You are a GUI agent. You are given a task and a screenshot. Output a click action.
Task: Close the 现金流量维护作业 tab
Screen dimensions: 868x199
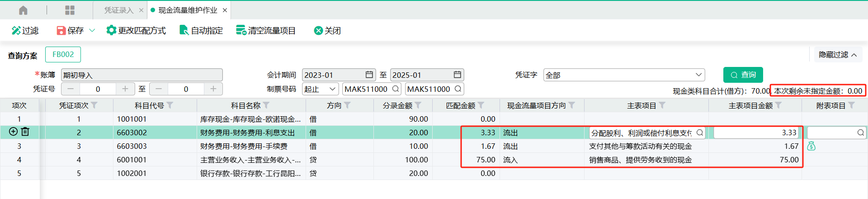(225, 10)
